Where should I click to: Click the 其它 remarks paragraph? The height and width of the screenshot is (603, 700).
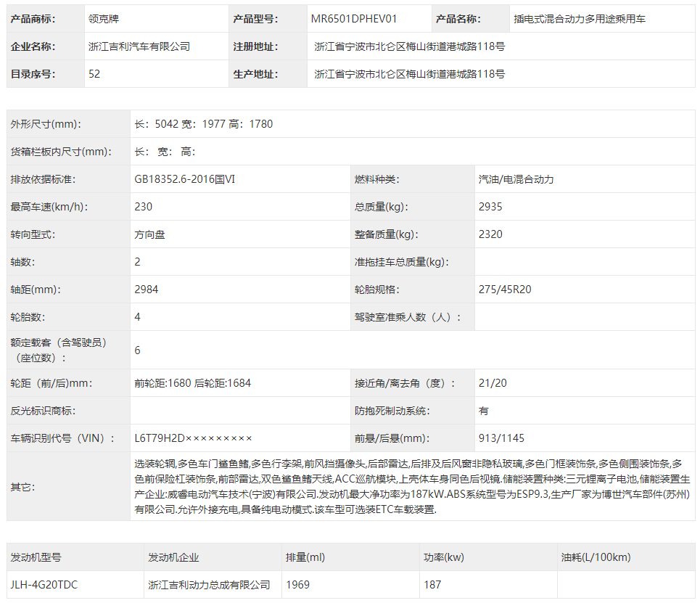pyautogui.click(x=412, y=486)
